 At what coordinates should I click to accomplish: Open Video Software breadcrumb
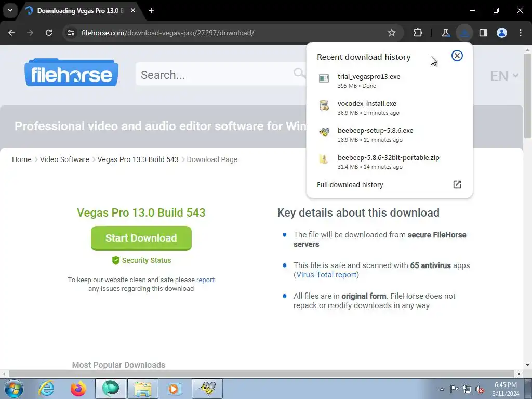coord(64,159)
